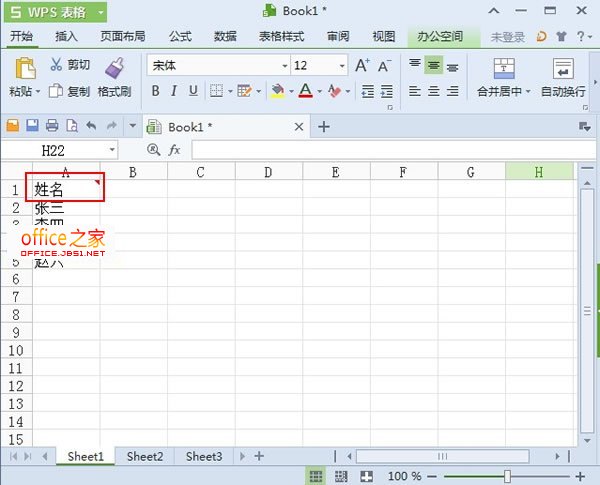Switch to page break preview in status bar

pos(367,476)
